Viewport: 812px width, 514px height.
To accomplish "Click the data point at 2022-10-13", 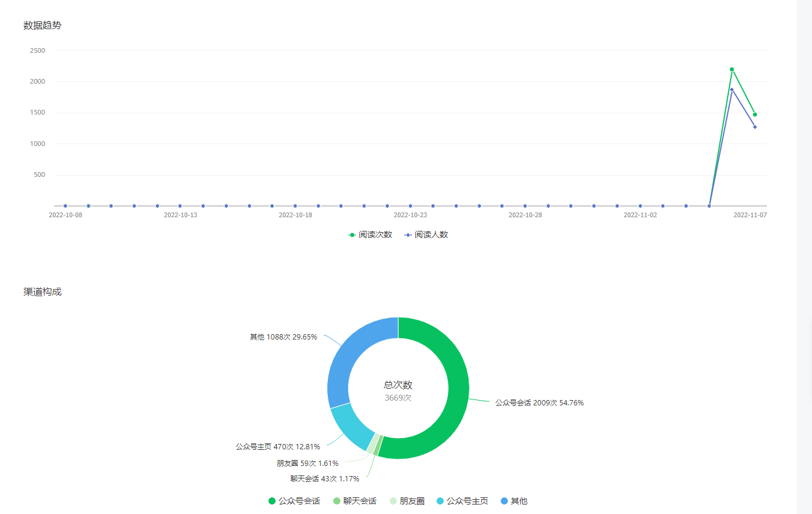I will point(180,206).
